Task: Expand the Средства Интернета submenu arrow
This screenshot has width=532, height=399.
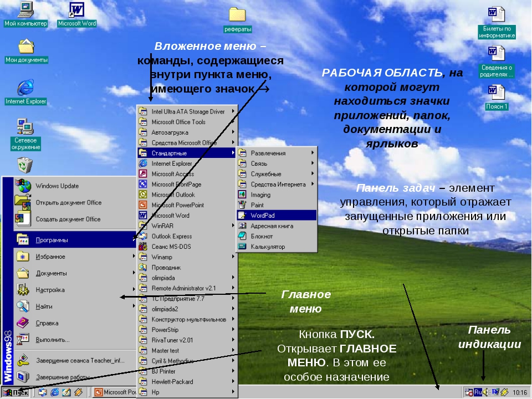Action: [313, 184]
